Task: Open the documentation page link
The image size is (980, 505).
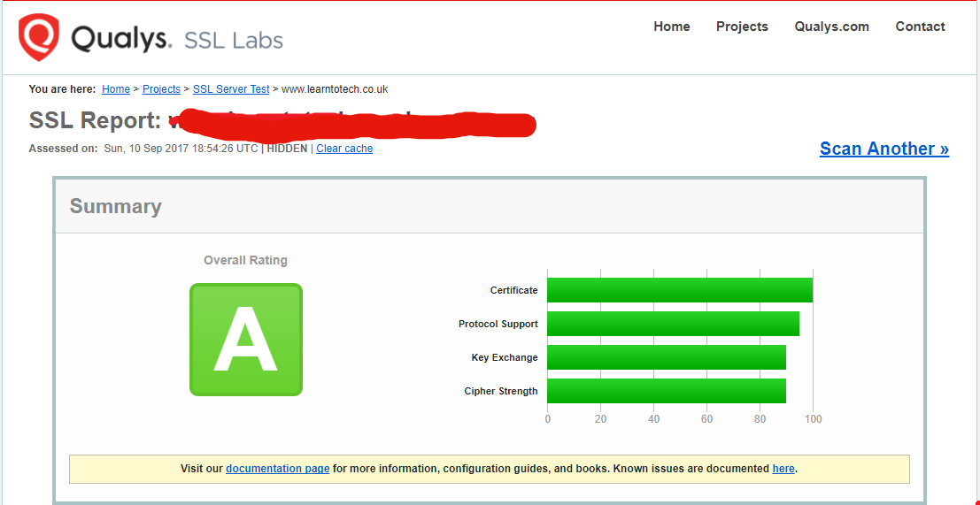Action: pyautogui.click(x=277, y=468)
